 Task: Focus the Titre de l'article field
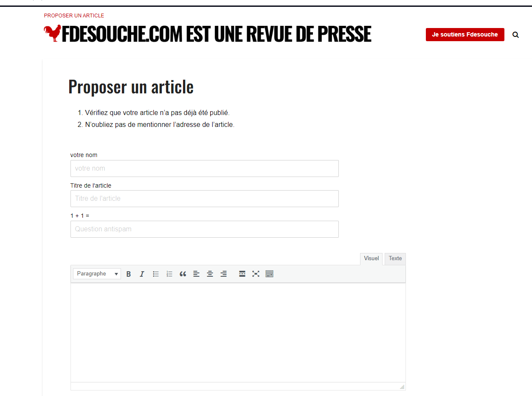point(205,199)
